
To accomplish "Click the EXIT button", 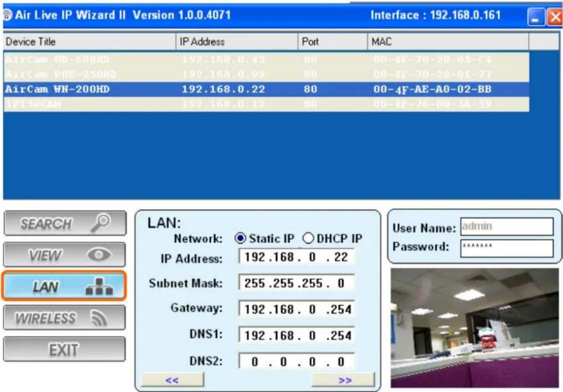I will click(65, 349).
